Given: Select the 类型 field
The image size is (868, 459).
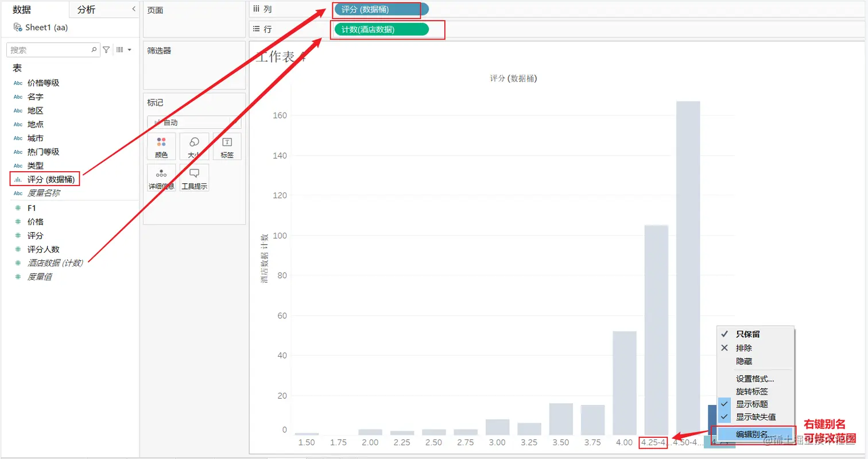Looking at the screenshot, I should pyautogui.click(x=36, y=165).
